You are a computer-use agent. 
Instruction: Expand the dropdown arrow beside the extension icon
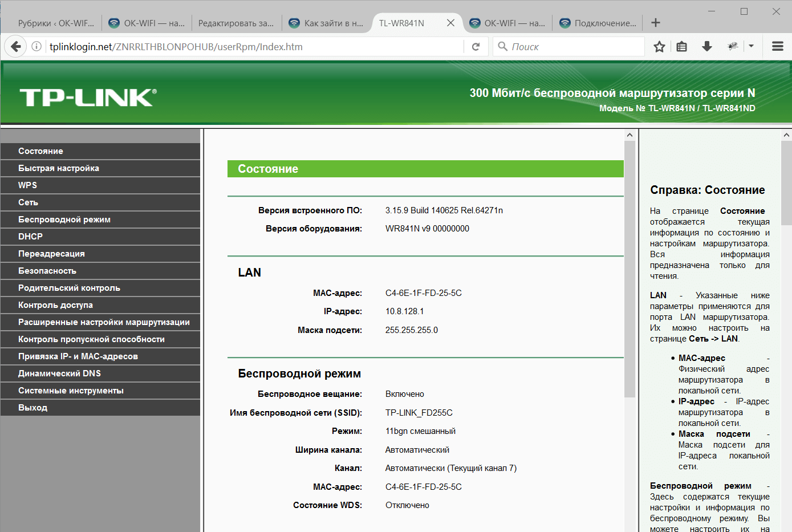point(752,47)
